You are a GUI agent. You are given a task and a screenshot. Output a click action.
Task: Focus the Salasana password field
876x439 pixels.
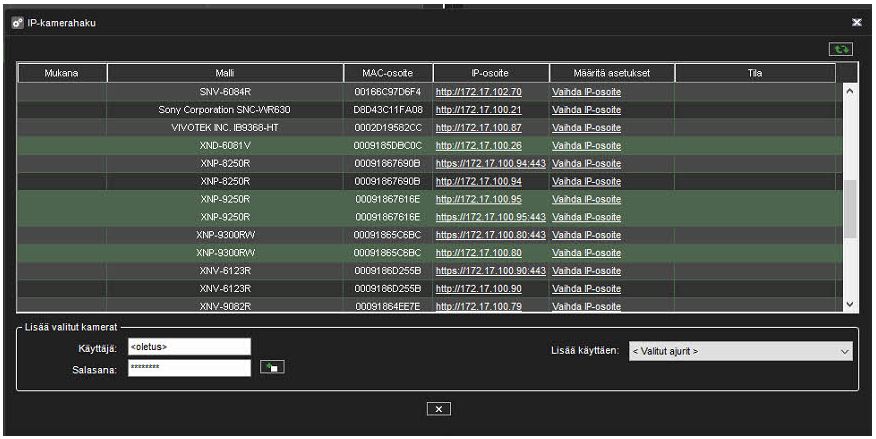(x=189, y=368)
